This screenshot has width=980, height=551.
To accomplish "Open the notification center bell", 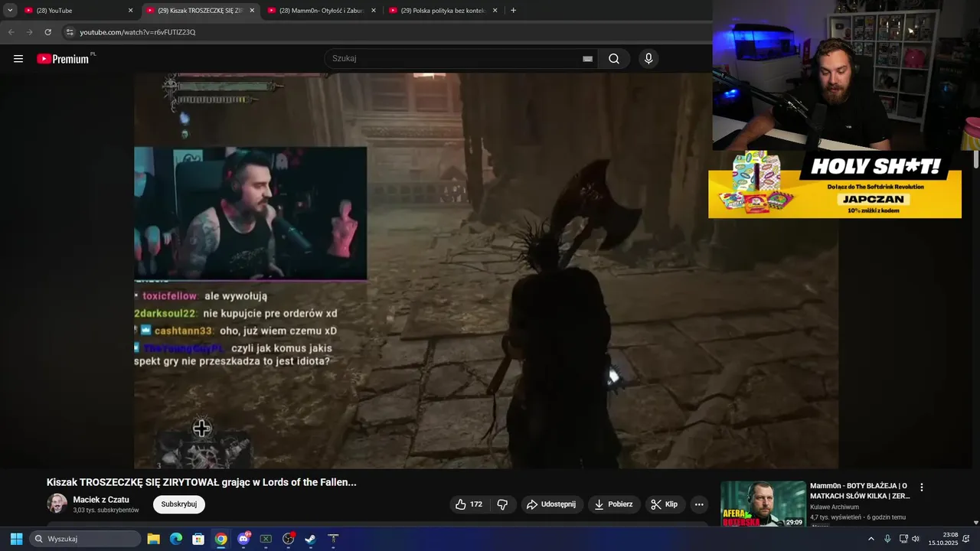I will (x=966, y=539).
